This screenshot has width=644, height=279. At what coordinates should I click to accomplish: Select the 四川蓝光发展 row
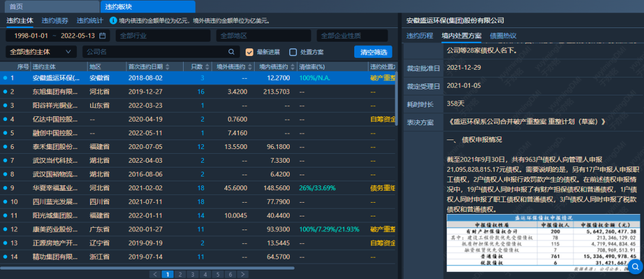point(197,201)
